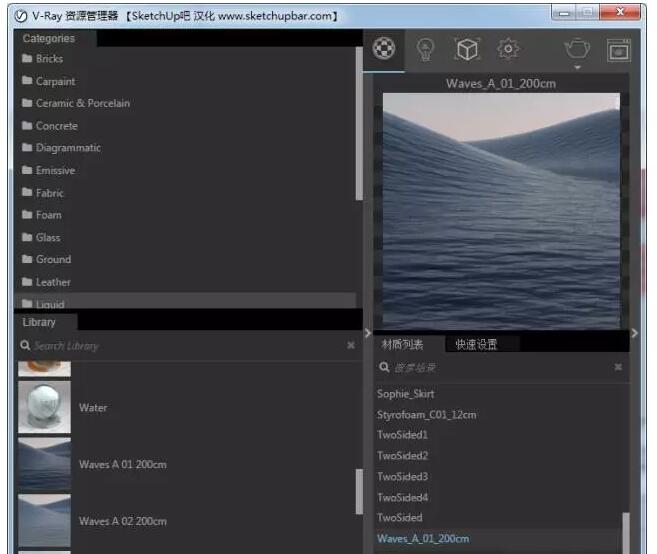
Task: Click the Library search magnifier icon
Action: click(x=25, y=345)
